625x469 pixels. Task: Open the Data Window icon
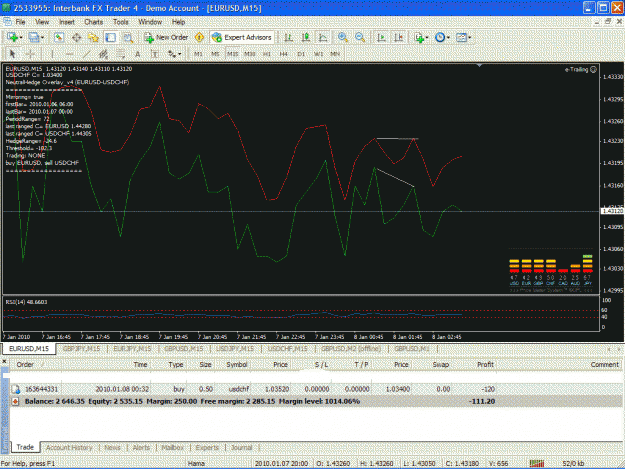[76, 37]
